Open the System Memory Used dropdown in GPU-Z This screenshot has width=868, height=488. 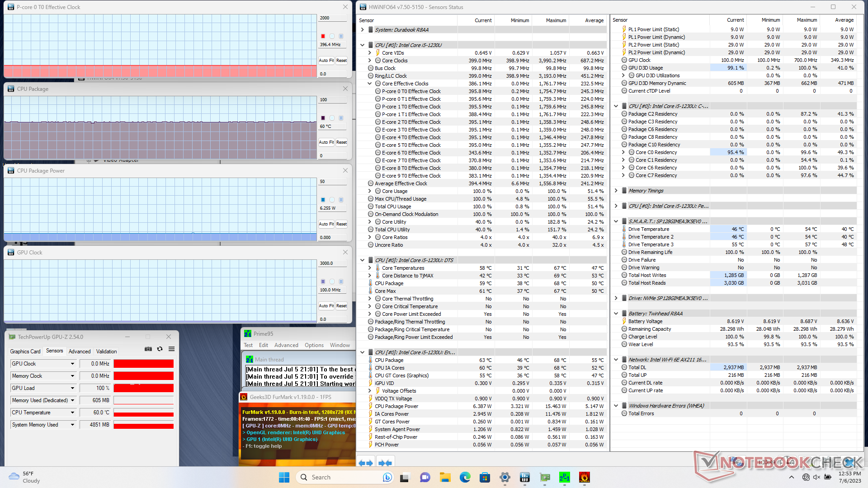coord(72,425)
